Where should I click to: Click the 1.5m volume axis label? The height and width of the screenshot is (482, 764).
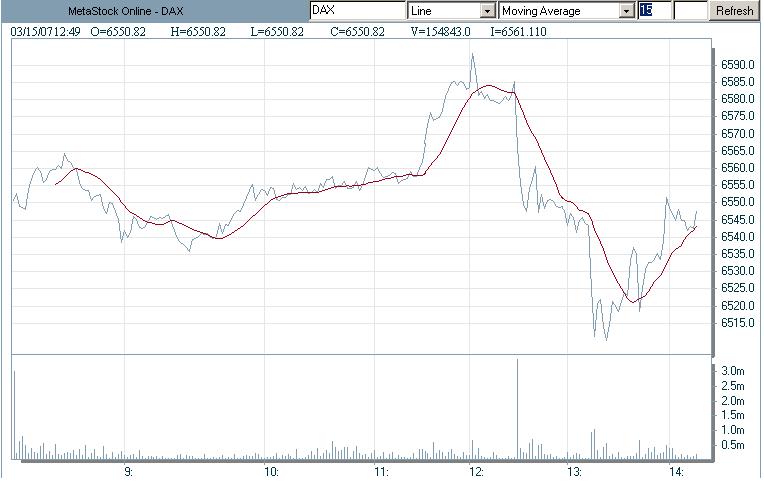(x=733, y=415)
